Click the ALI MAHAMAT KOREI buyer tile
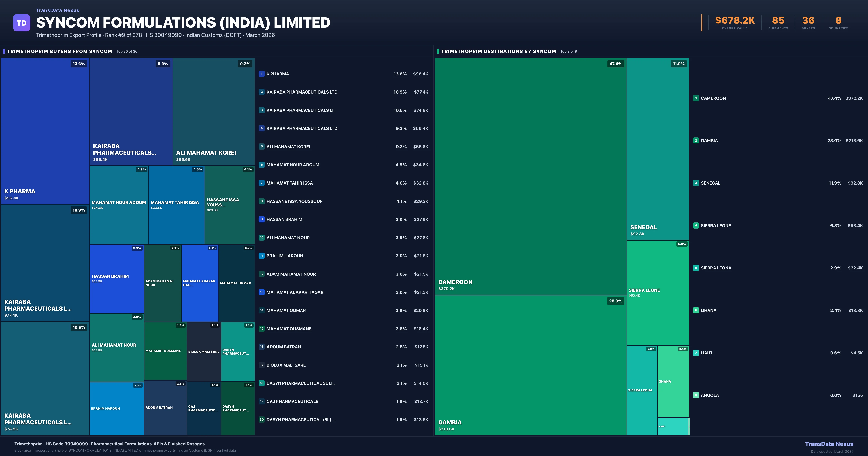The image size is (868, 456). (x=213, y=112)
